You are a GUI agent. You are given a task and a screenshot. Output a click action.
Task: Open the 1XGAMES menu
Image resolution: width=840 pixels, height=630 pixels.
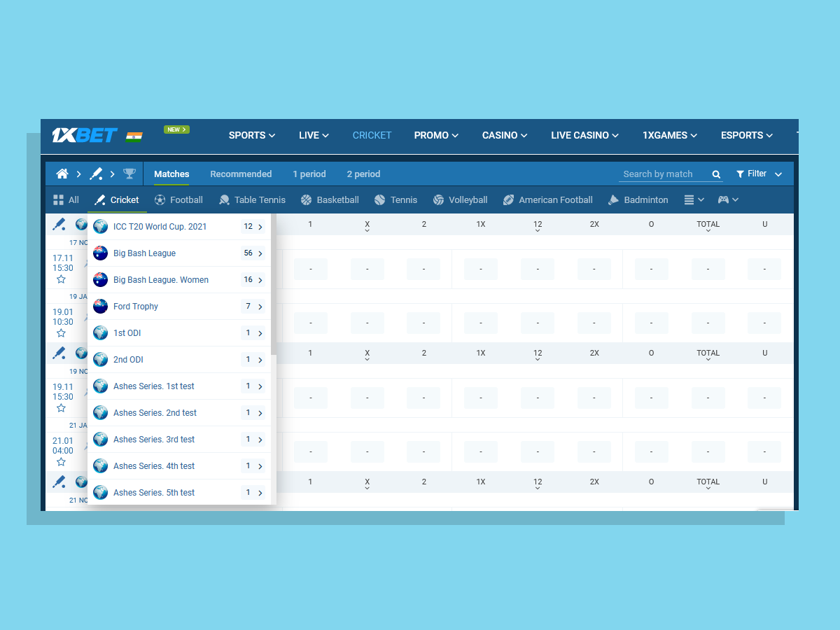670,135
